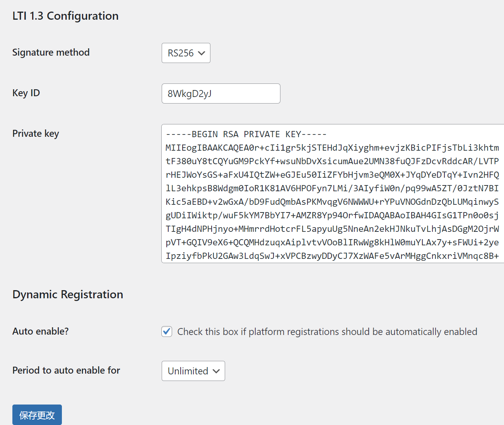This screenshot has height=425, width=504.
Task: Select RS256 signature method selector
Action: [186, 53]
